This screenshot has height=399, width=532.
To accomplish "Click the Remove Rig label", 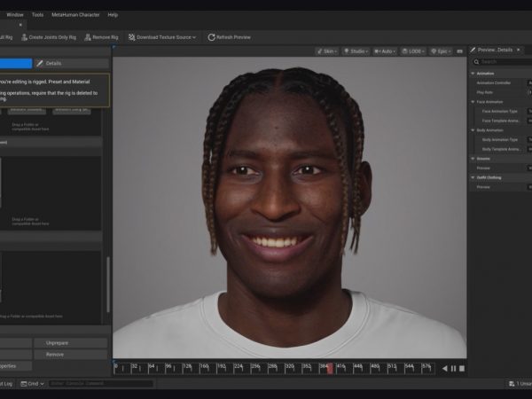I will click(106, 37).
